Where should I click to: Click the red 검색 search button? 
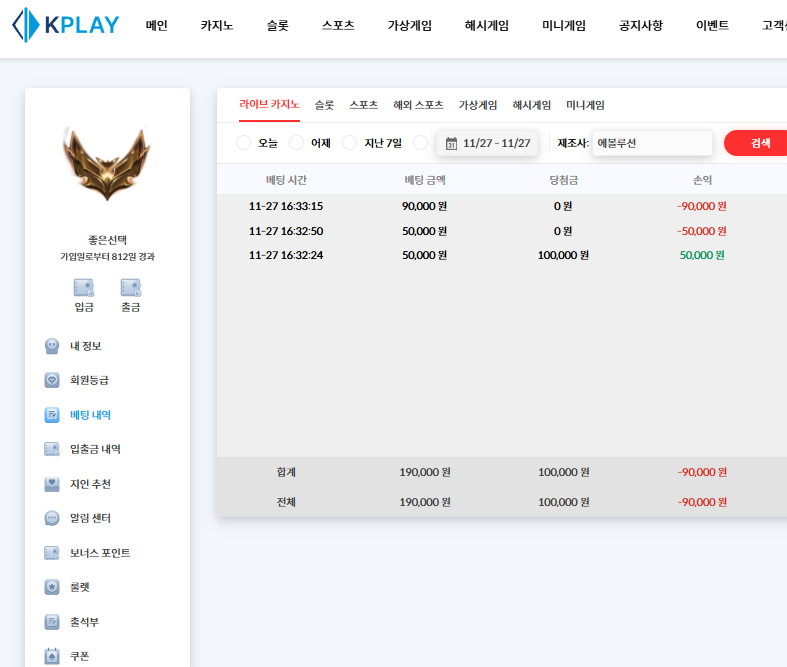[x=759, y=143]
